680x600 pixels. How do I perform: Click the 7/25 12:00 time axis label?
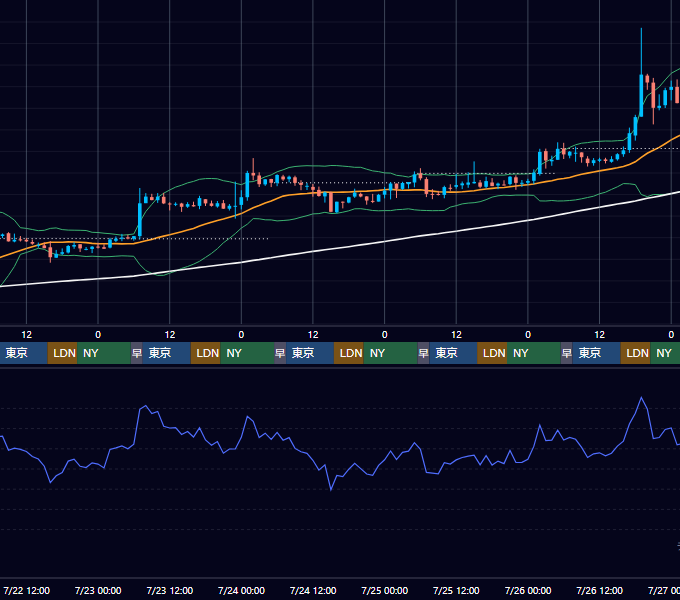coord(456,590)
